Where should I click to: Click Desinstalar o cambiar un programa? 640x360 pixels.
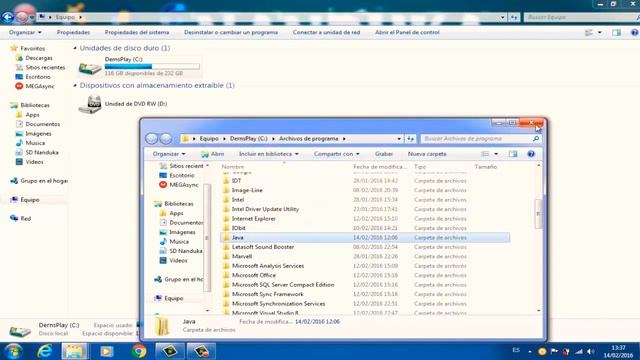pos(231,32)
